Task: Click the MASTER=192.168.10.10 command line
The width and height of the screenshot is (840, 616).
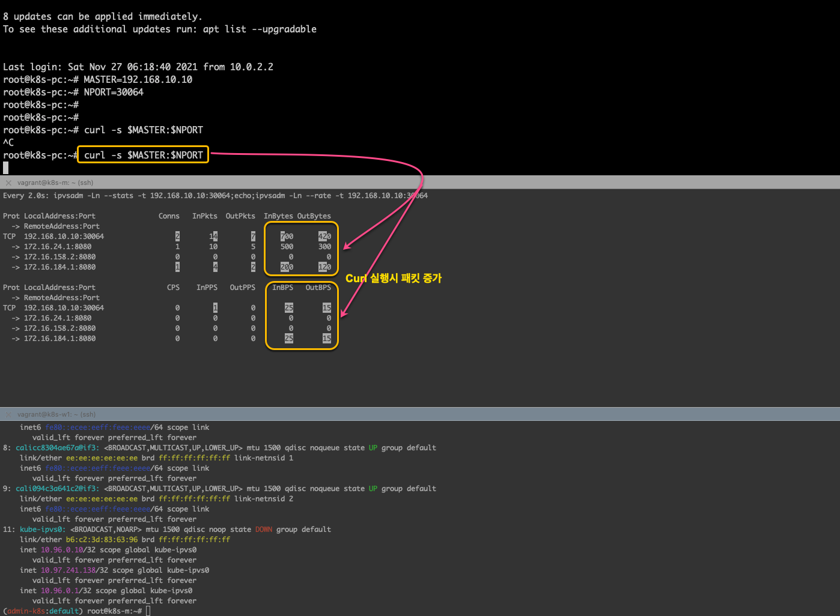Action: click(138, 79)
